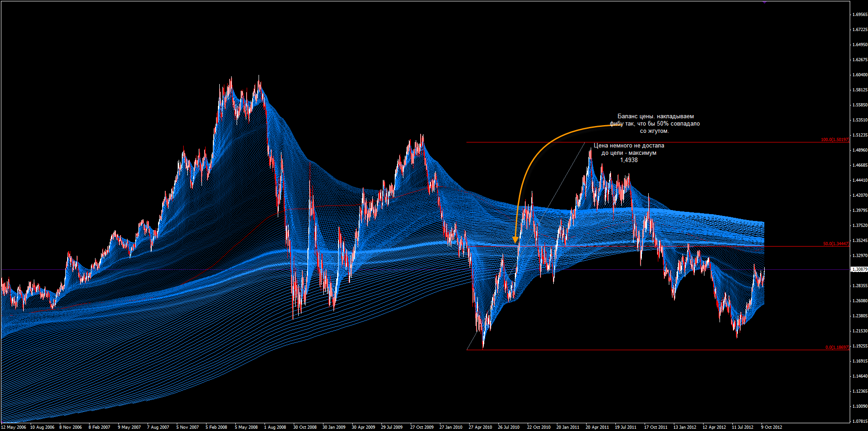Click the 1.23805 price scale value
The height and width of the screenshot is (431, 868).
tap(860, 316)
